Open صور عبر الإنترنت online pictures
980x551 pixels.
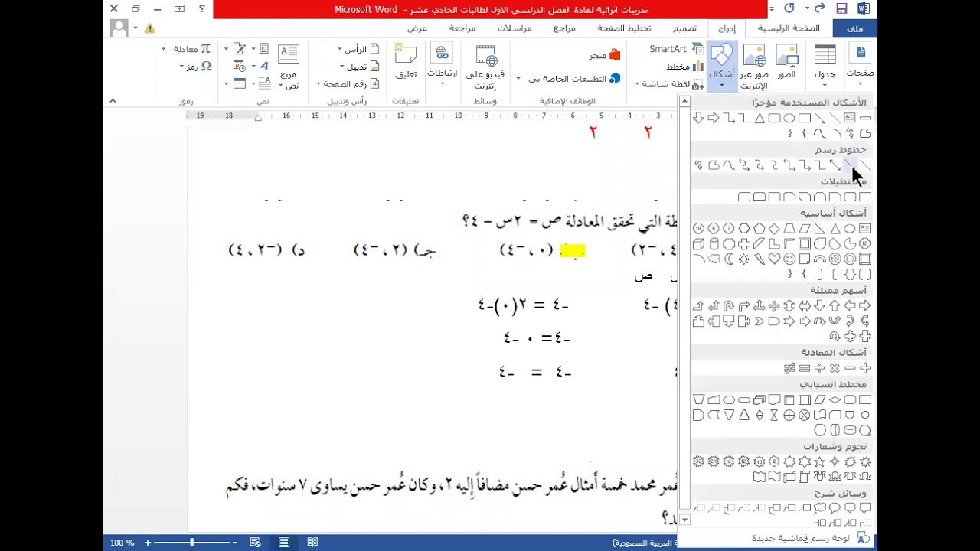pyautogui.click(x=754, y=67)
